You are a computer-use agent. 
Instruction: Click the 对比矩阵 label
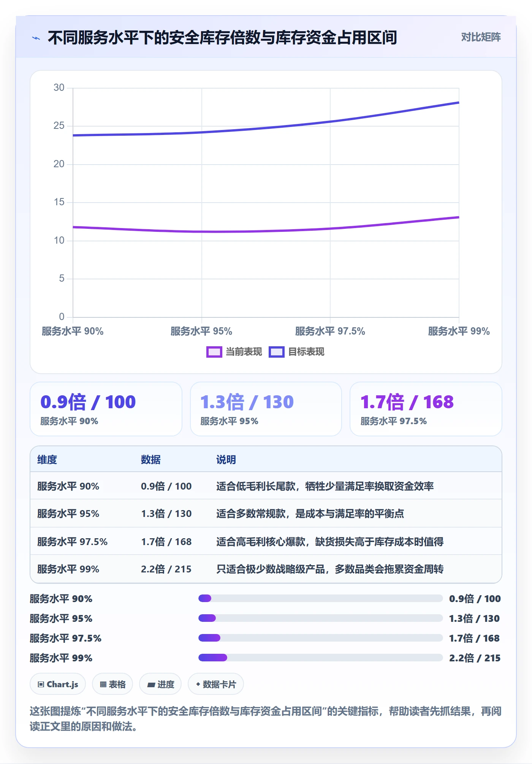pos(481,37)
